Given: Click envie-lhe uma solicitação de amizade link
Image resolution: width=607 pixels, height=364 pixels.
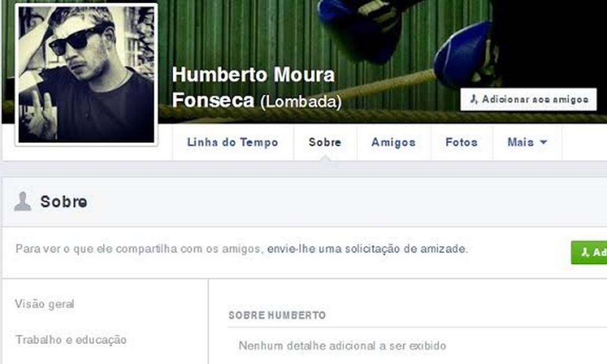Looking at the screenshot, I should tap(367, 249).
